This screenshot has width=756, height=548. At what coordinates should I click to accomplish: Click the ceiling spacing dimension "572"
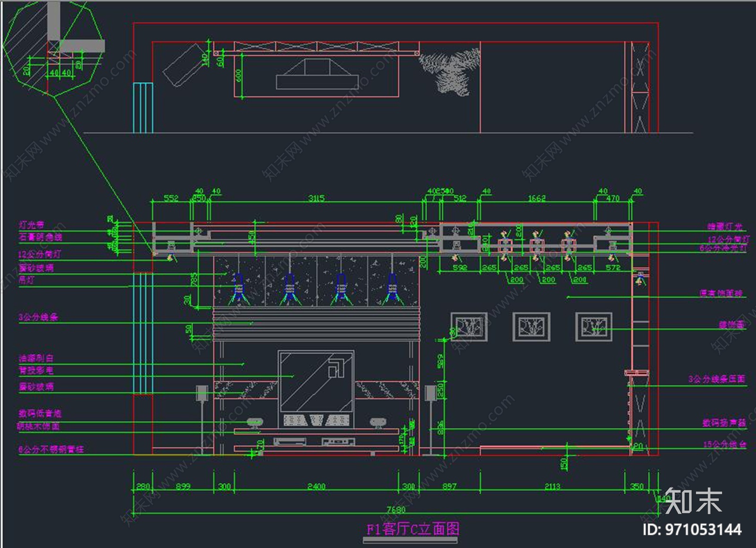coord(613,267)
